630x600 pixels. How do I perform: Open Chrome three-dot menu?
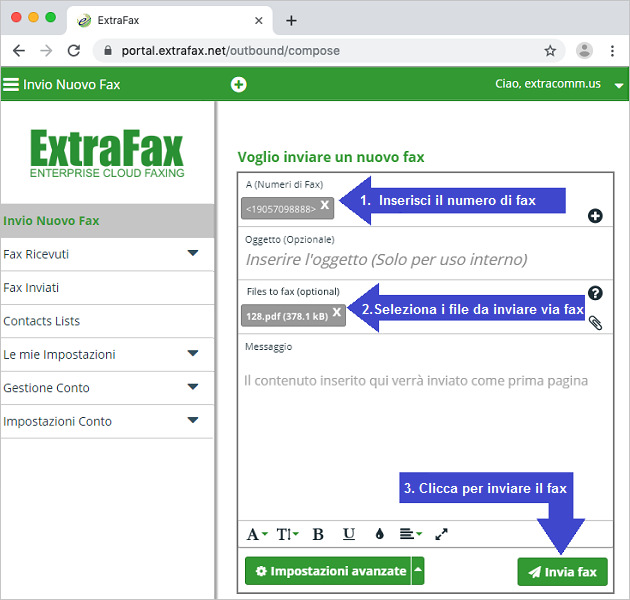click(612, 51)
